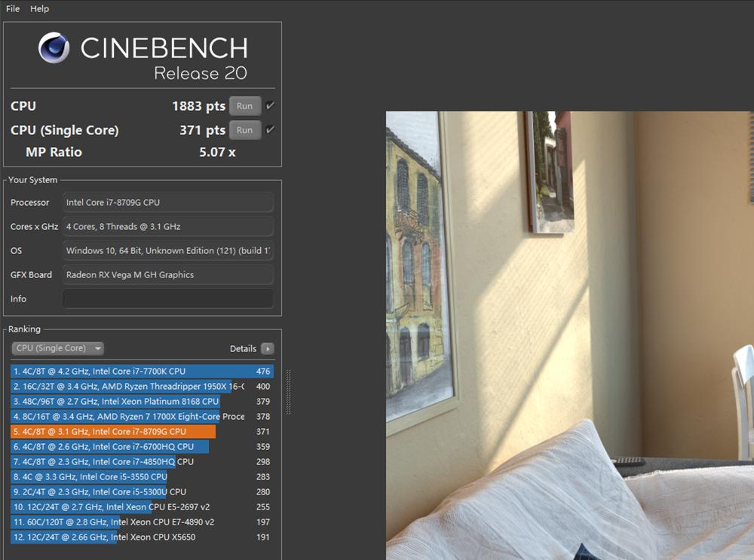This screenshot has height=560, width=754.
Task: Click the Processor field showing i7-8709G
Action: click(168, 203)
